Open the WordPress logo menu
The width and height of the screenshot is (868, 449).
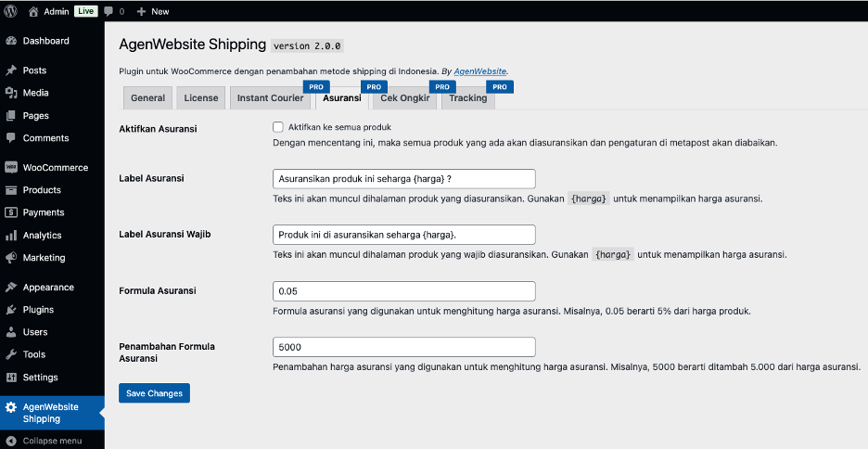point(10,11)
